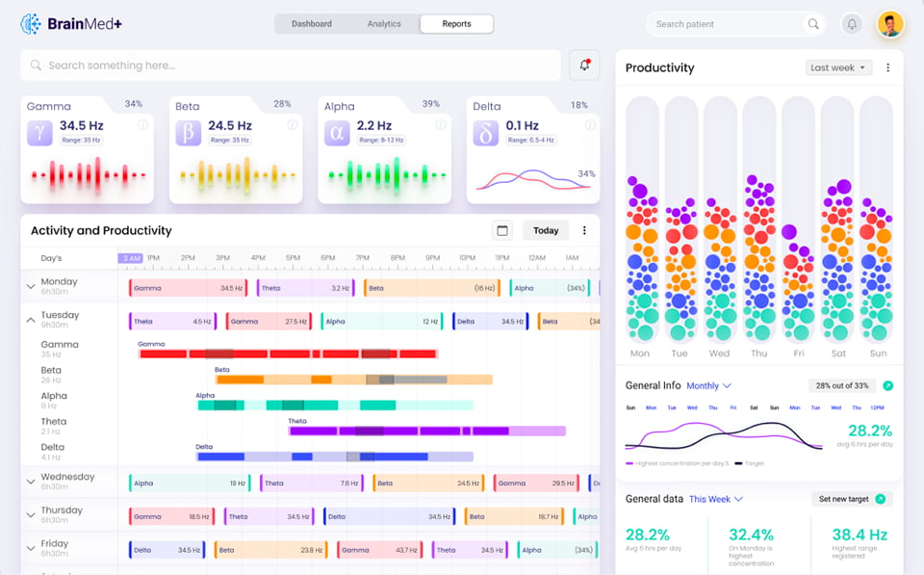
Task: Click the green arrow icon in General Info
Action: pyautogui.click(x=887, y=385)
